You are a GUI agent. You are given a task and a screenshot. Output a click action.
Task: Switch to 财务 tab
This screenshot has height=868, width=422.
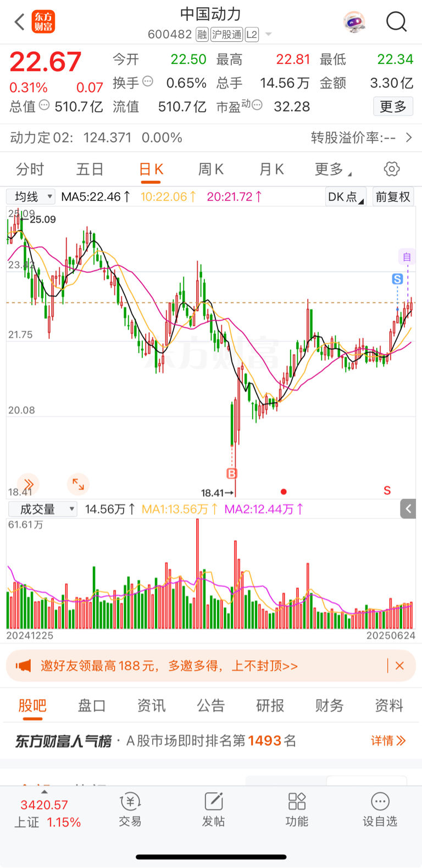coord(330,706)
